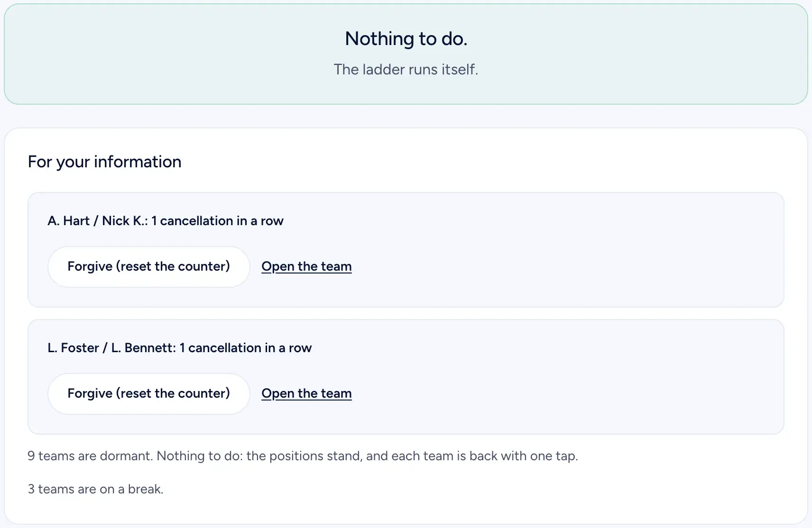Image resolution: width=812 pixels, height=528 pixels.
Task: Forgive L. Foster / L. Bennett cancellation counter
Action: click(x=148, y=393)
